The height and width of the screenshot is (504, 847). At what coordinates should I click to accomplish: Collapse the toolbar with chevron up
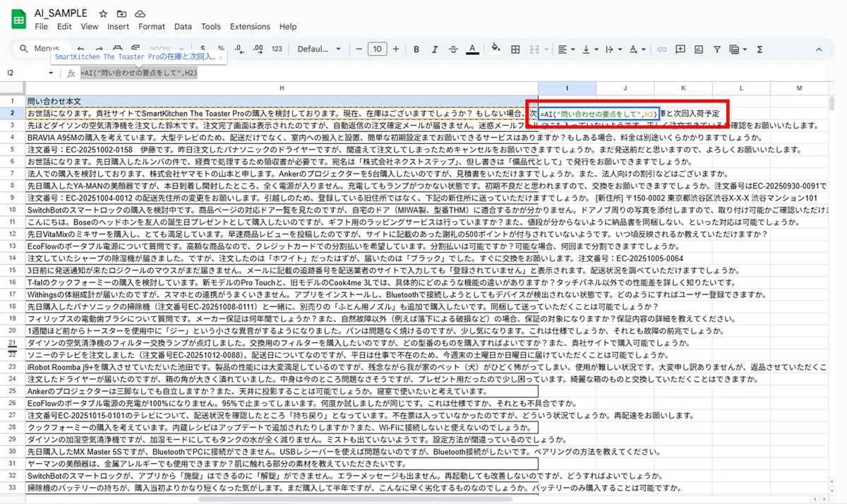pos(819,49)
